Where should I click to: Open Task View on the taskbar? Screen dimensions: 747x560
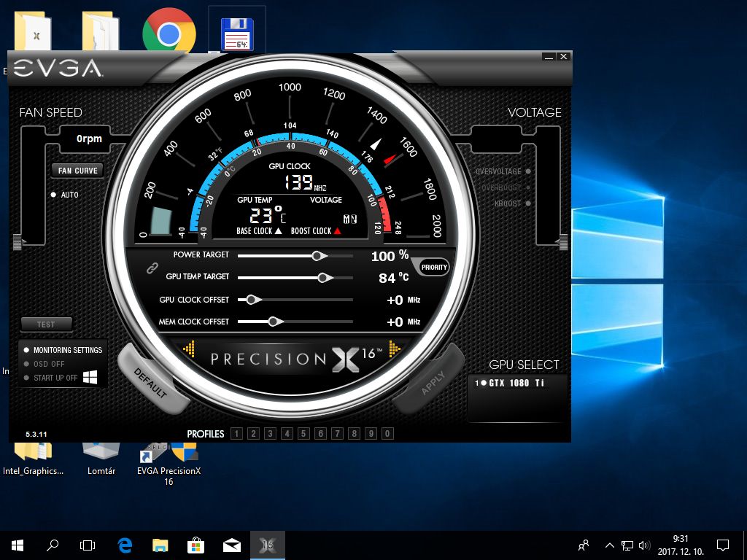[x=88, y=545]
